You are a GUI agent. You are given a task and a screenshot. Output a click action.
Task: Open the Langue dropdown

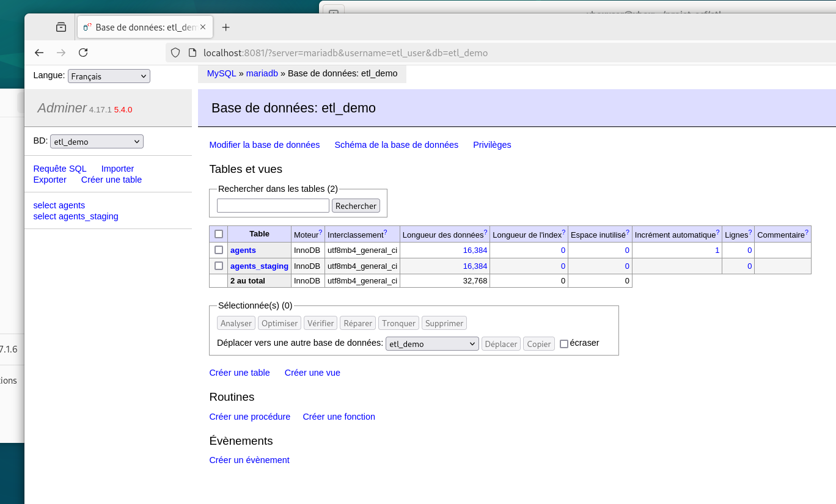109,76
